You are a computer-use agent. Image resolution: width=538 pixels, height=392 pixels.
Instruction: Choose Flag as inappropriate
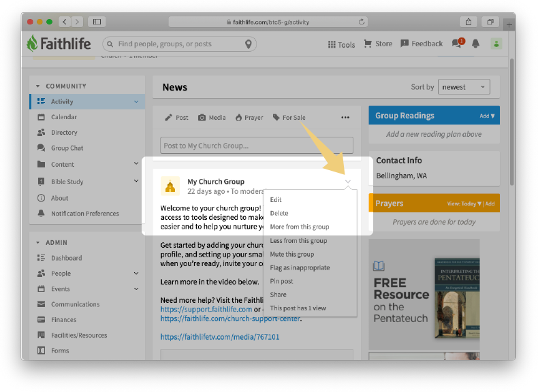point(300,267)
